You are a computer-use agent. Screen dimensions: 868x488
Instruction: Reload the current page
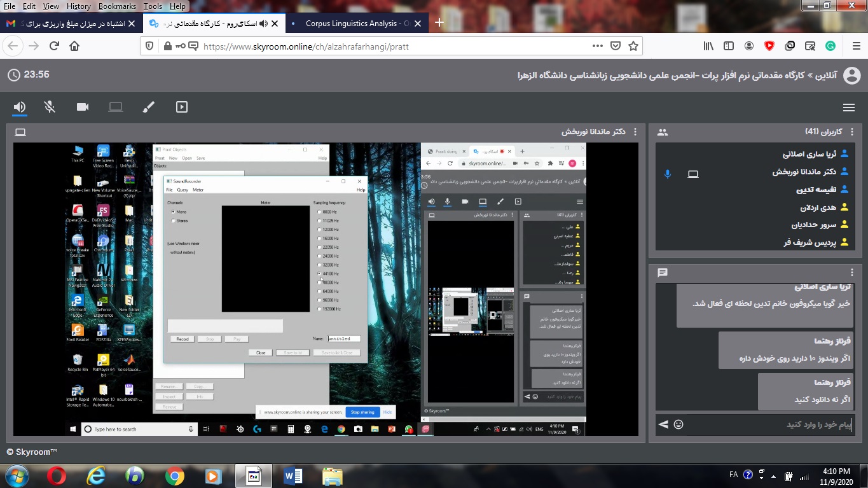pos(54,46)
